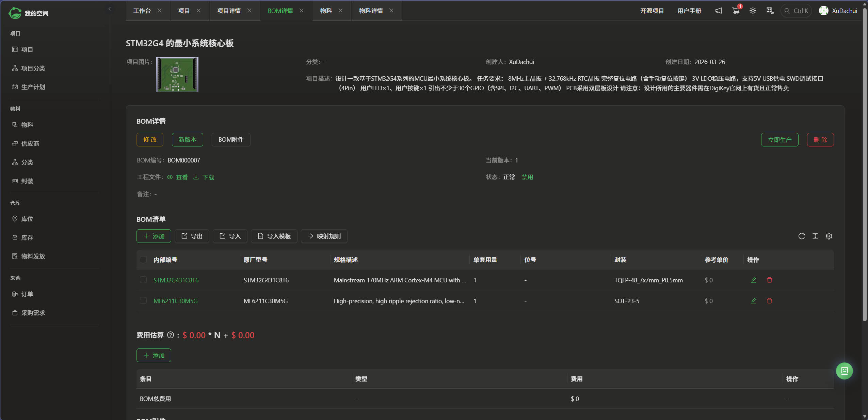The height and width of the screenshot is (420, 868).
Task: Click the refresh icon above BOM table
Action: click(801, 236)
